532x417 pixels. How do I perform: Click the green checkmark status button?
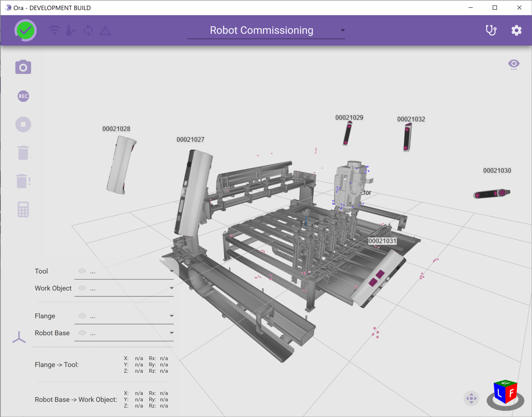click(25, 30)
